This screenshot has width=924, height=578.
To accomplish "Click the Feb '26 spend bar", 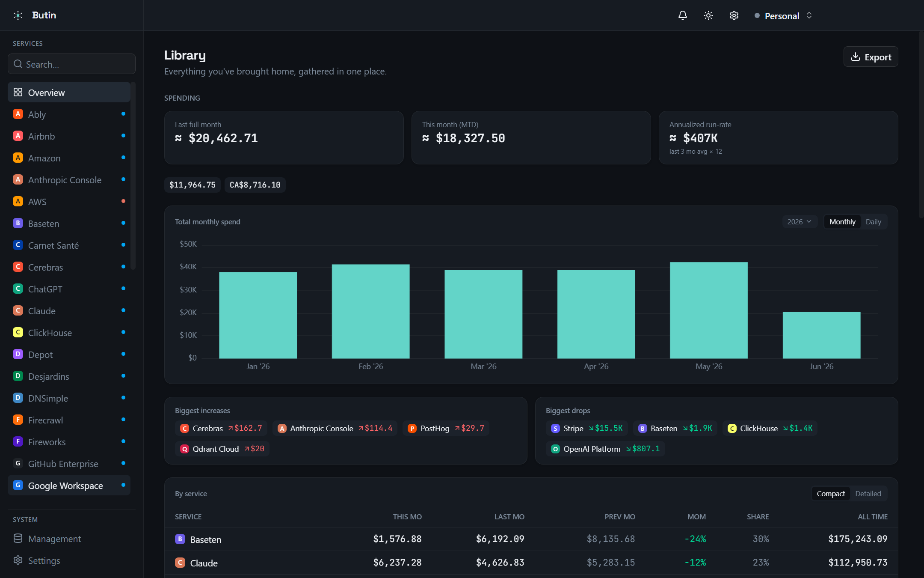I will (371, 311).
